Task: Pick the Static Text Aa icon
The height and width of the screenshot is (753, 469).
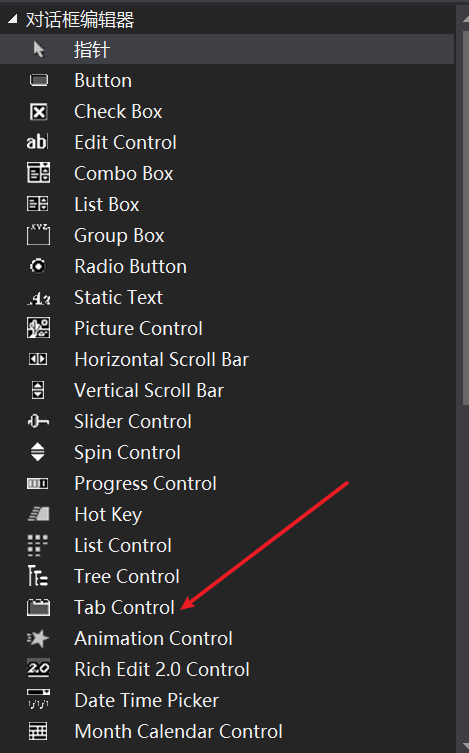Action: (x=38, y=298)
